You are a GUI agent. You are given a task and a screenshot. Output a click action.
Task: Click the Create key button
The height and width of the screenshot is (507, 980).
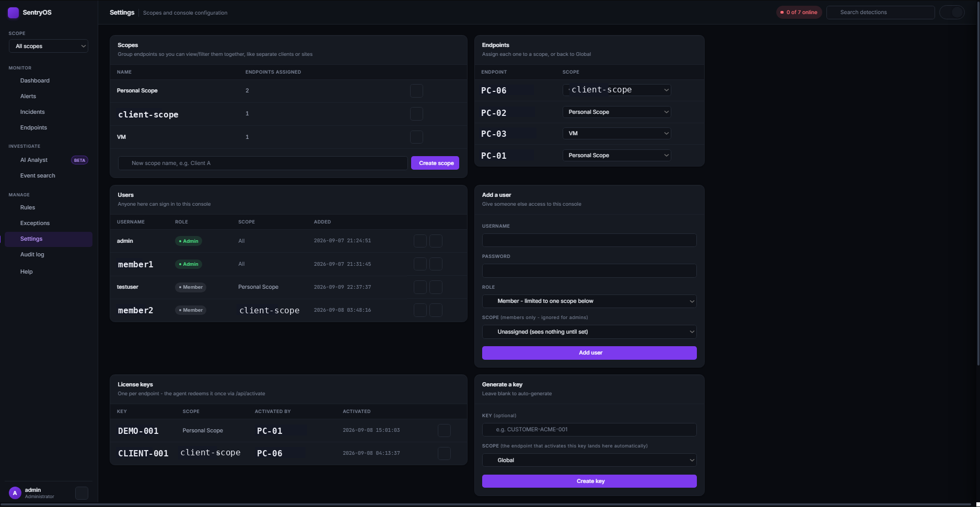589,481
